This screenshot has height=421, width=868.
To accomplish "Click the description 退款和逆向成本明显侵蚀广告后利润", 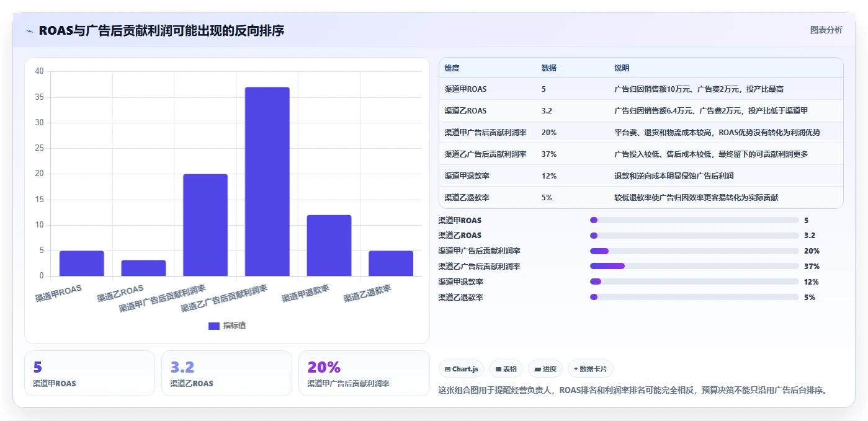I will (x=674, y=176).
